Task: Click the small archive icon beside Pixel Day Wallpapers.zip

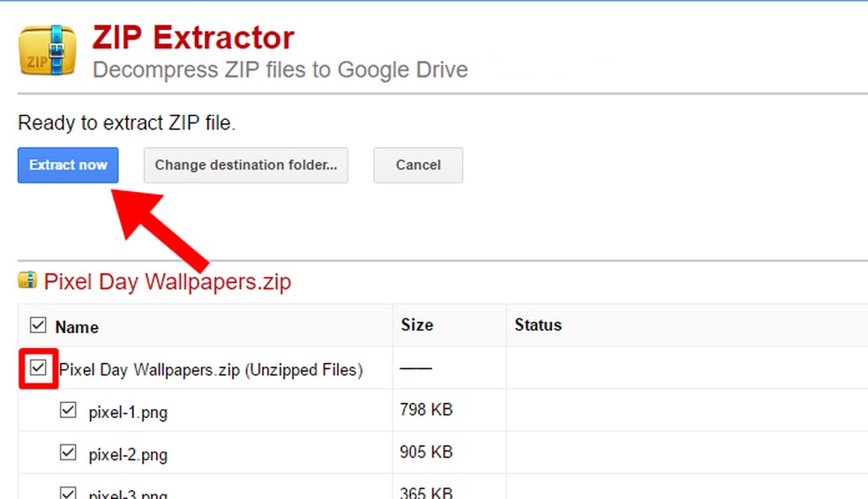Action: (x=27, y=281)
